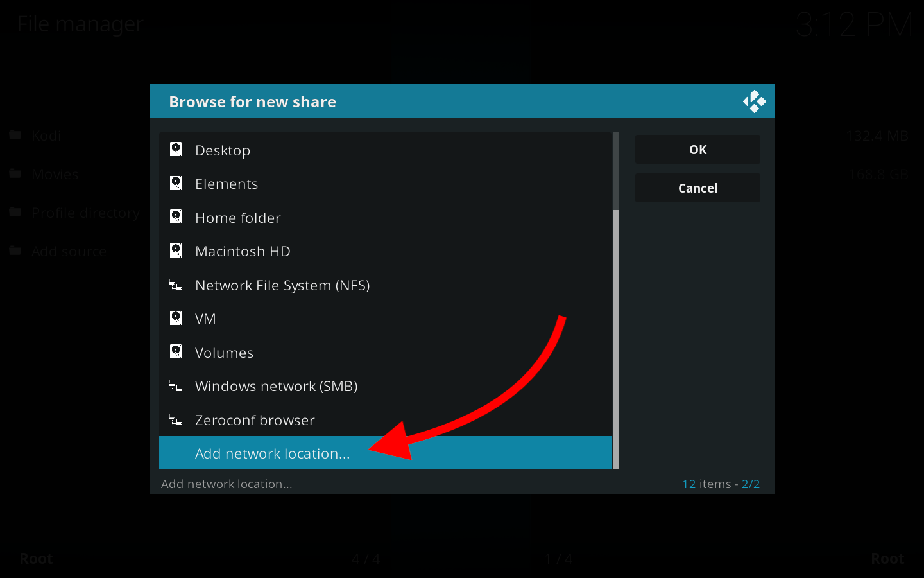Screen dimensions: 924x578
Task: Click the Kodi logo in dialog header
Action: click(x=755, y=101)
